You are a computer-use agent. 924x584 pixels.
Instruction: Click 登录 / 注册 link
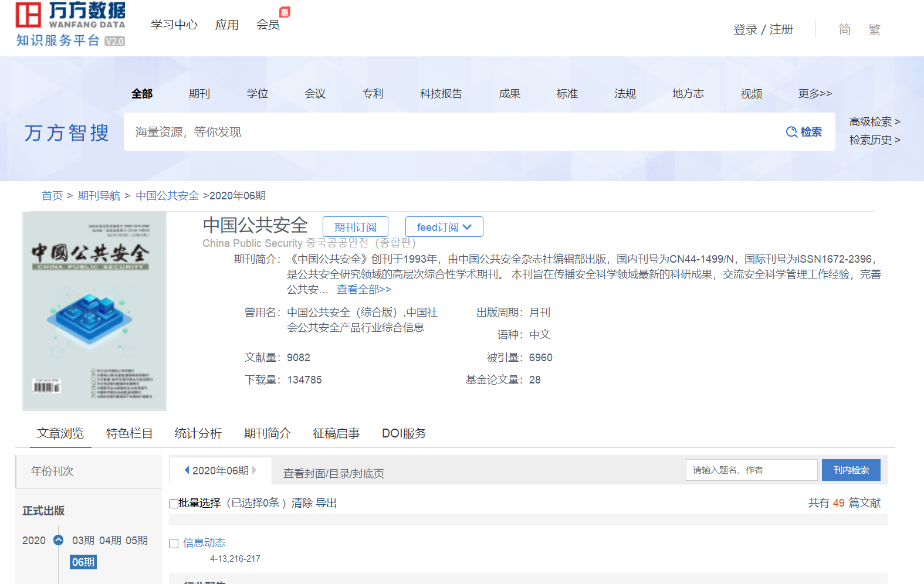[x=763, y=29]
